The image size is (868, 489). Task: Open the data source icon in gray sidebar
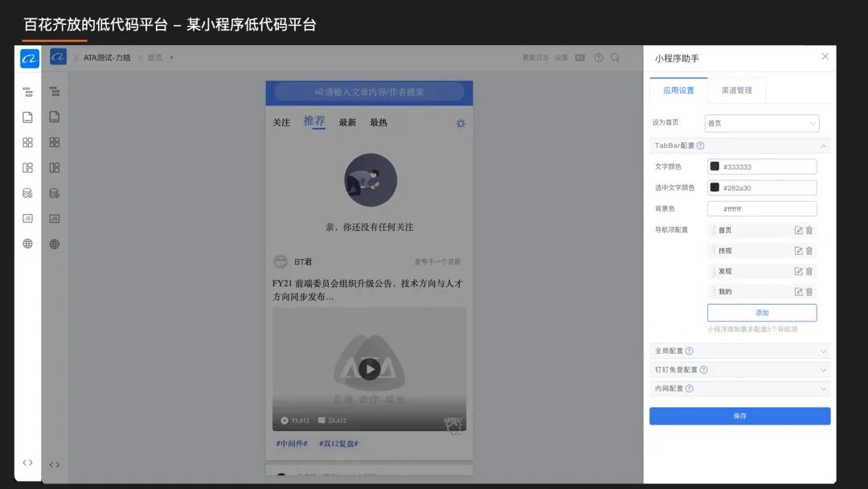[x=55, y=193]
